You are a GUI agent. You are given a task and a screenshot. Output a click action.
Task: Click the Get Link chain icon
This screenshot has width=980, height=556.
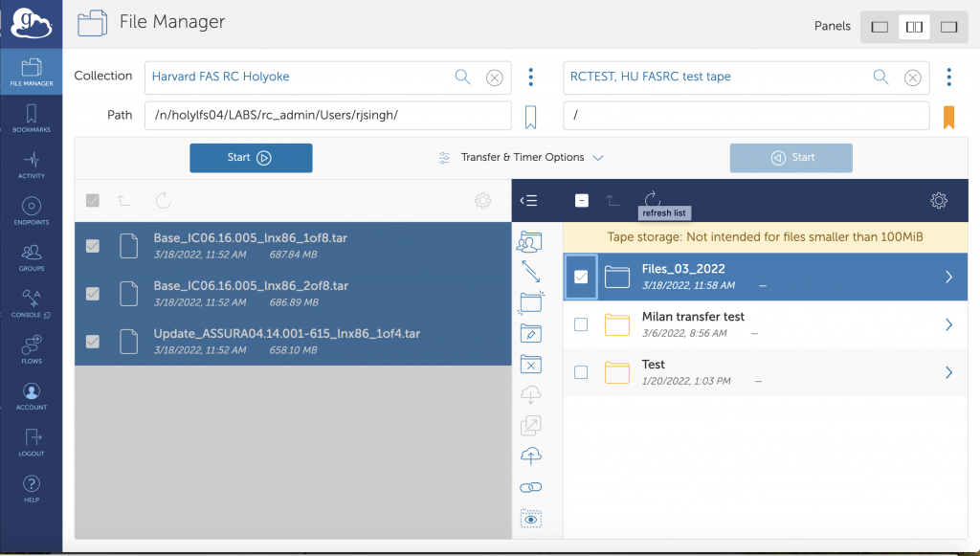coord(530,487)
